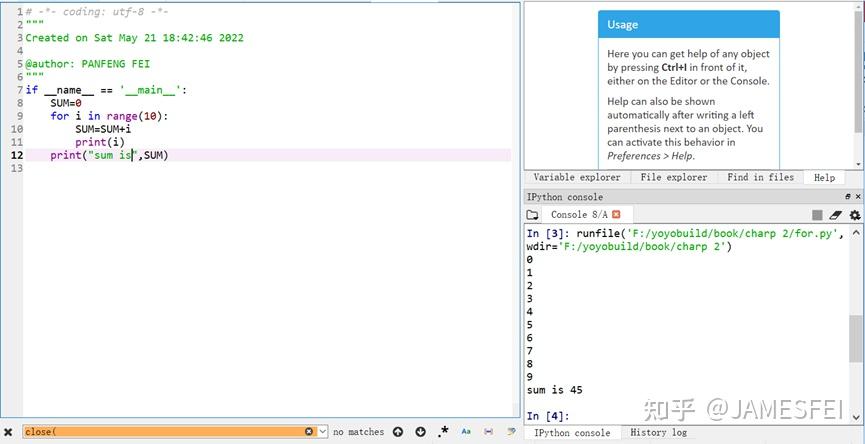This screenshot has width=865, height=444.
Task: Open the Variable explorer tab
Action: (576, 178)
